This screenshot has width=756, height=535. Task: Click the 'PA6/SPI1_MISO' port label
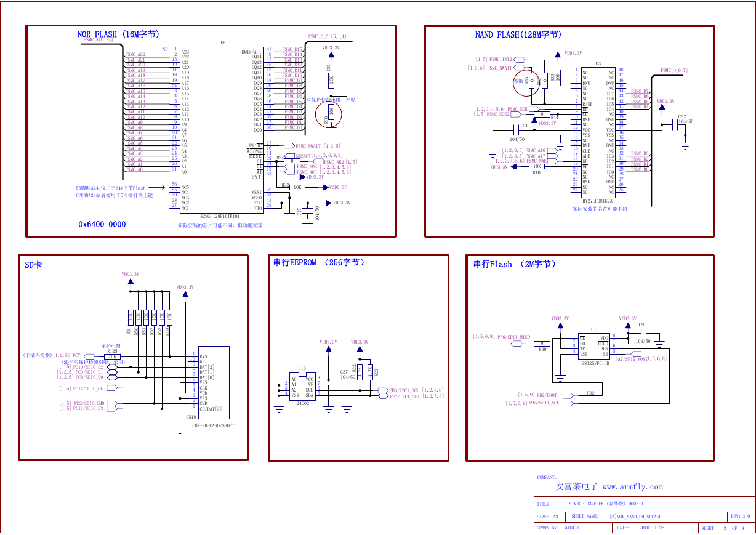tap(513, 337)
